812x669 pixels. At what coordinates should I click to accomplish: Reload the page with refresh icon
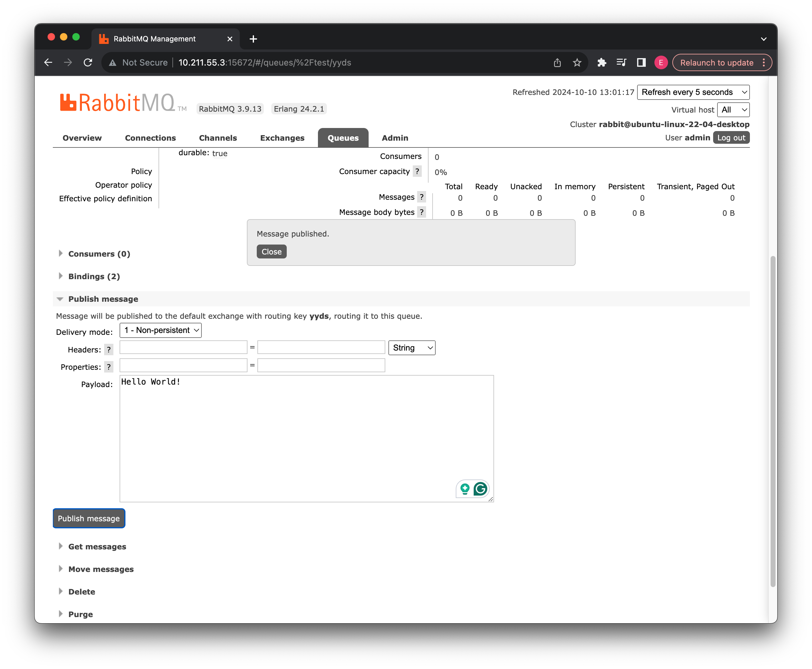(88, 62)
